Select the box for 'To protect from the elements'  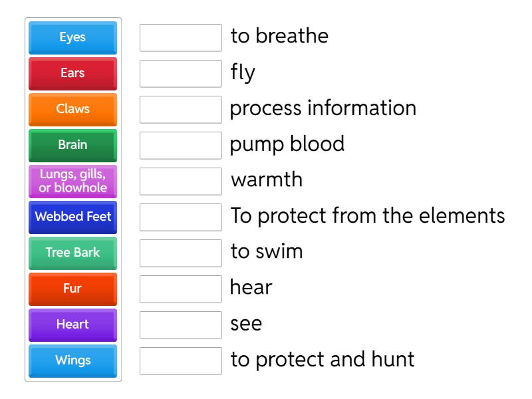click(x=180, y=217)
